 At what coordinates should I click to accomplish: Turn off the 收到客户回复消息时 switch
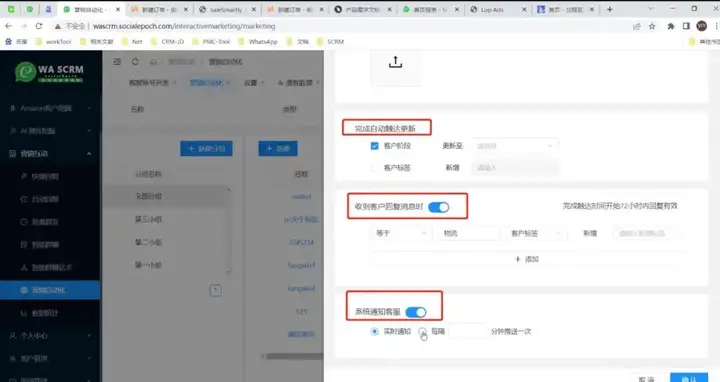439,207
